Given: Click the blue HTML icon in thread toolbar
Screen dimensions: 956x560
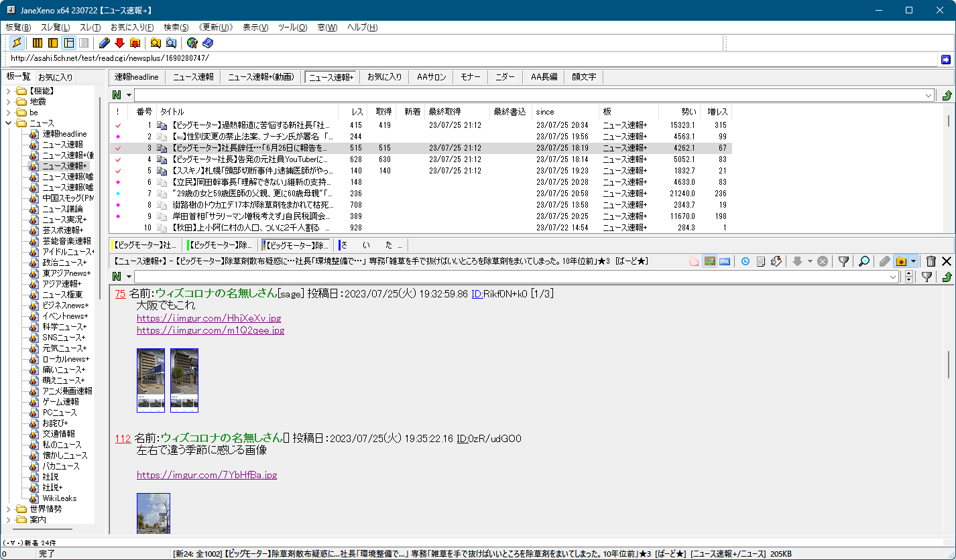Looking at the screenshot, I should [724, 261].
